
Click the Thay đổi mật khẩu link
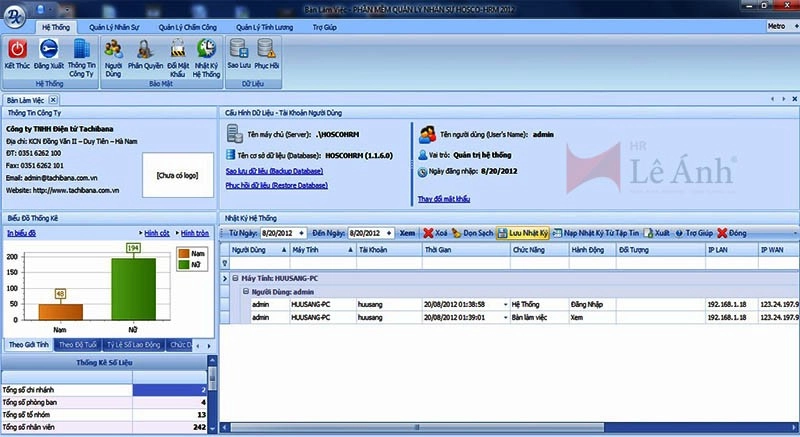pyautogui.click(x=445, y=200)
